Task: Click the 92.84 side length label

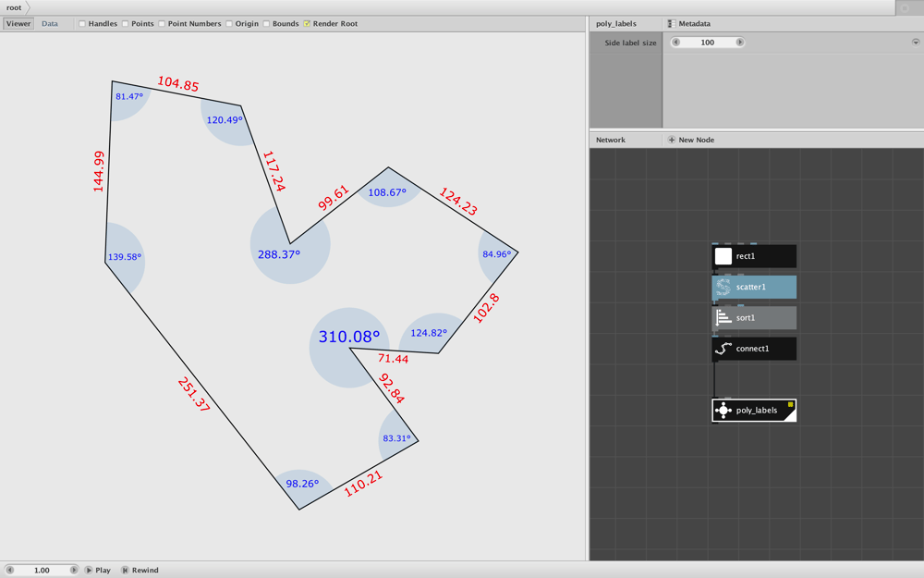Action: pos(391,388)
